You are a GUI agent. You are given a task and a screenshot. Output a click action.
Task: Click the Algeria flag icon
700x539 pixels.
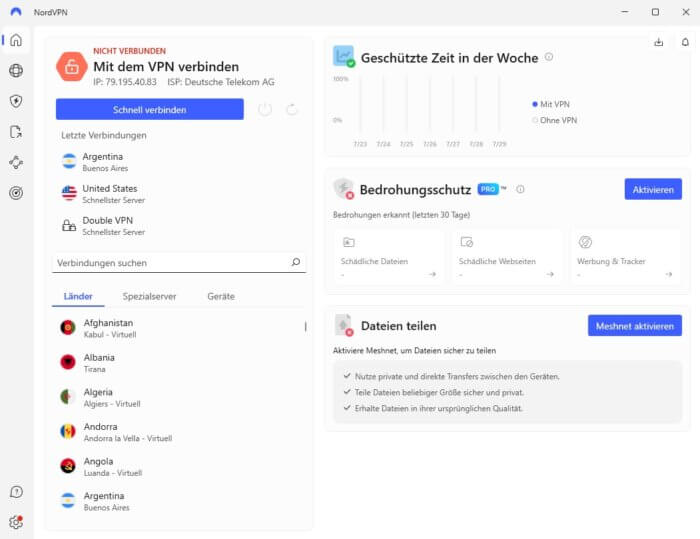(x=68, y=397)
